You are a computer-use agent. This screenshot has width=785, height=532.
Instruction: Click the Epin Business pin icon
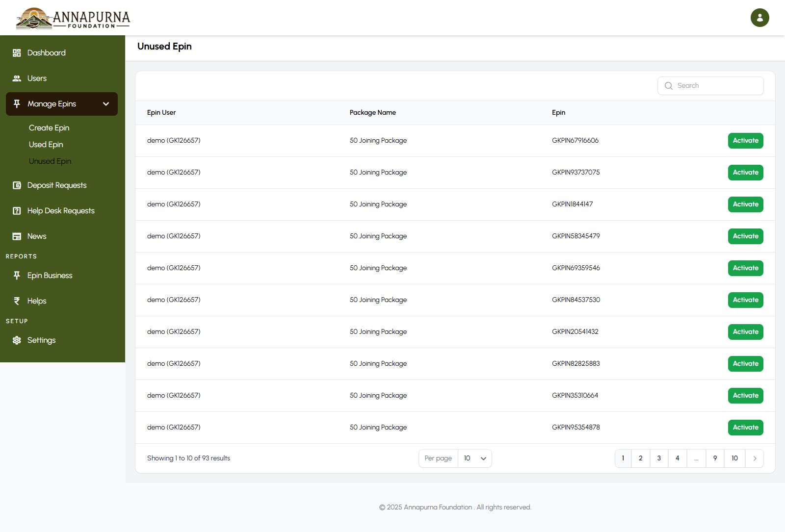click(x=17, y=276)
